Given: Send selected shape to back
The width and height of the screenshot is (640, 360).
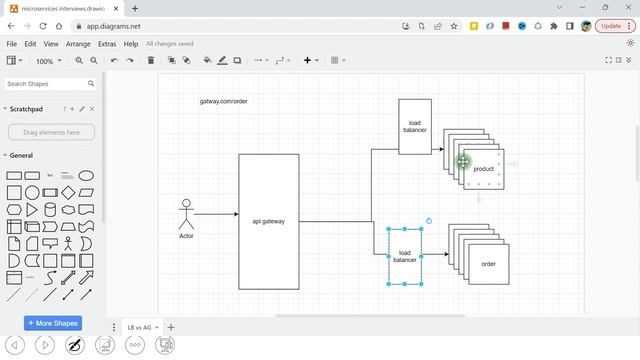Looking at the screenshot, I should [187, 60].
